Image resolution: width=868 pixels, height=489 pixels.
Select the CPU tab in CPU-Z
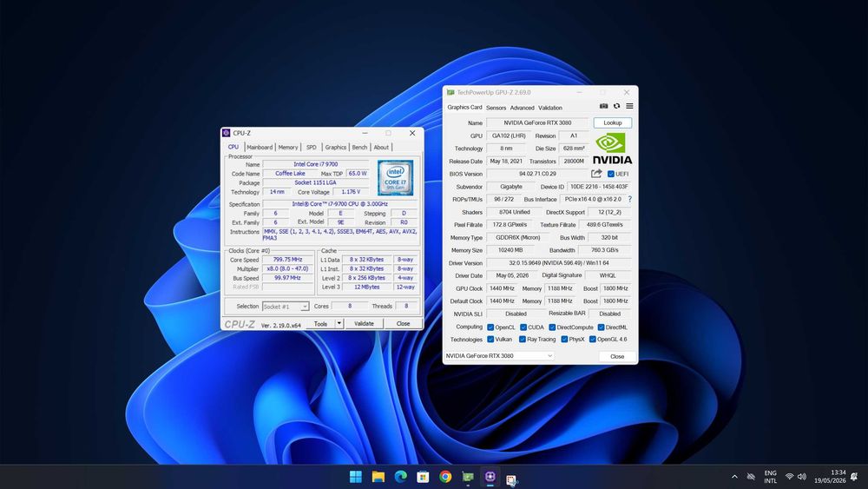233,147
